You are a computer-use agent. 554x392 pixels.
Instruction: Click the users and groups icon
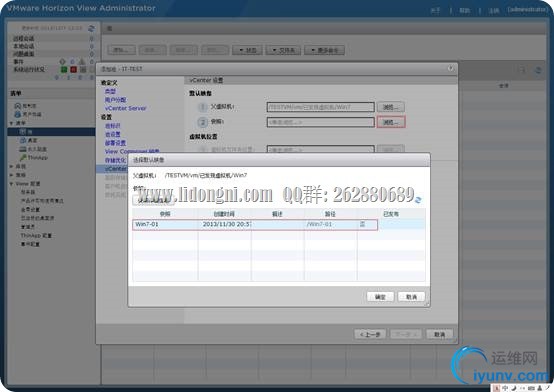click(17, 114)
